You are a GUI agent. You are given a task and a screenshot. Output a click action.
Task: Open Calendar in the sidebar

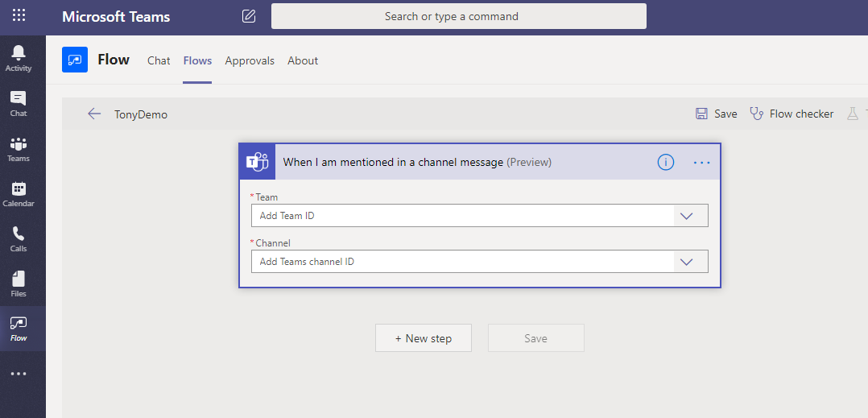19,194
